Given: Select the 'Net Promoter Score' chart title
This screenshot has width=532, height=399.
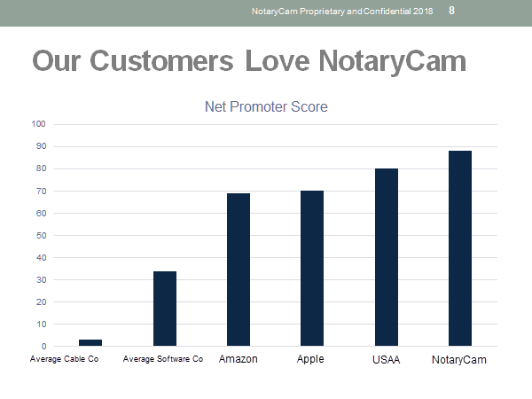Looking at the screenshot, I should pos(266,107).
